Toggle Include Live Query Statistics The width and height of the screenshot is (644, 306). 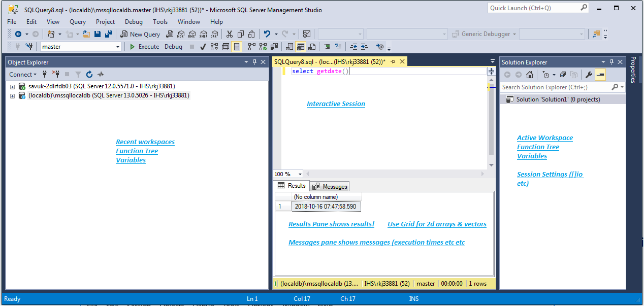263,47
